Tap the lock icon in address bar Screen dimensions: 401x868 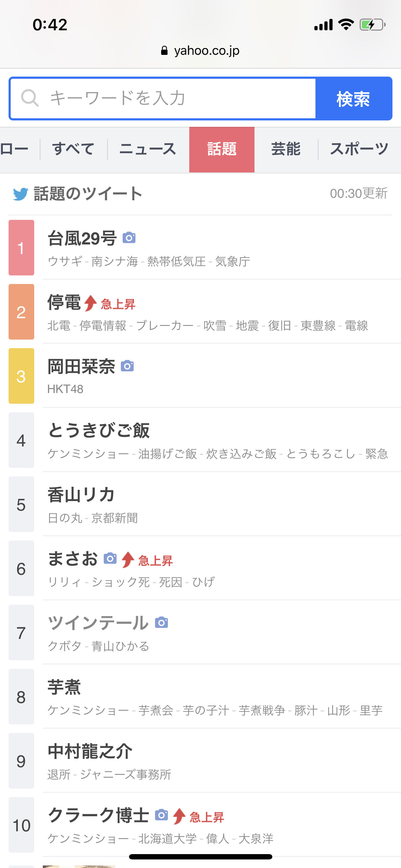click(x=164, y=51)
